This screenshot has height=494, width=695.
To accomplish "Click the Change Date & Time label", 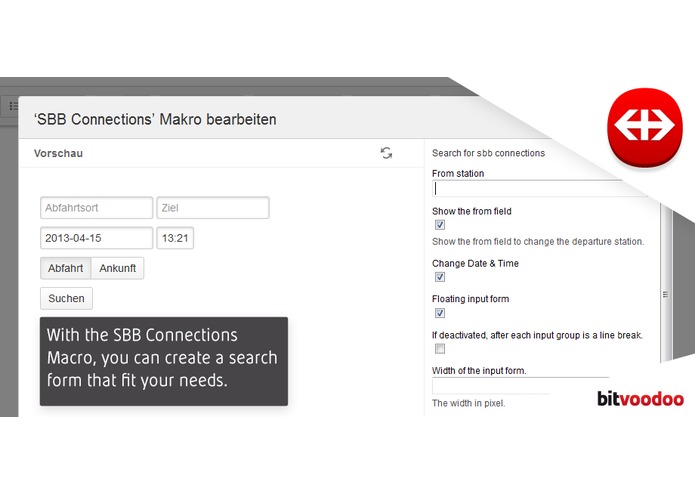I will coord(475,263).
